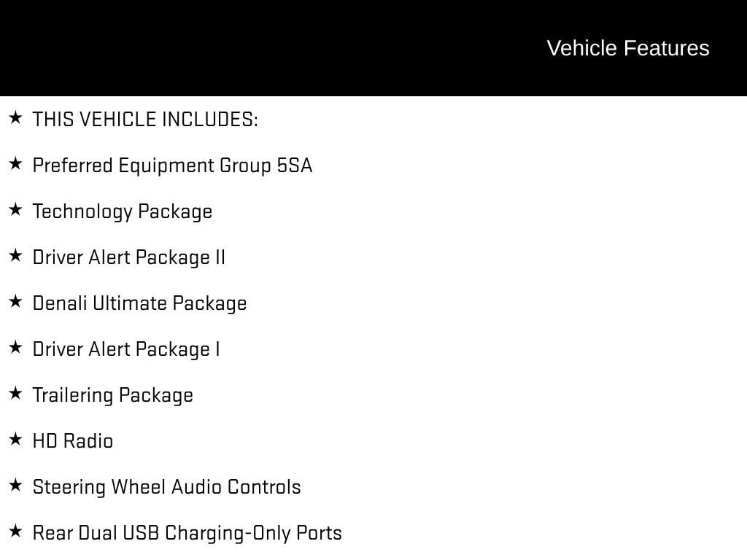Click the star beside Trailering Package

(15, 393)
